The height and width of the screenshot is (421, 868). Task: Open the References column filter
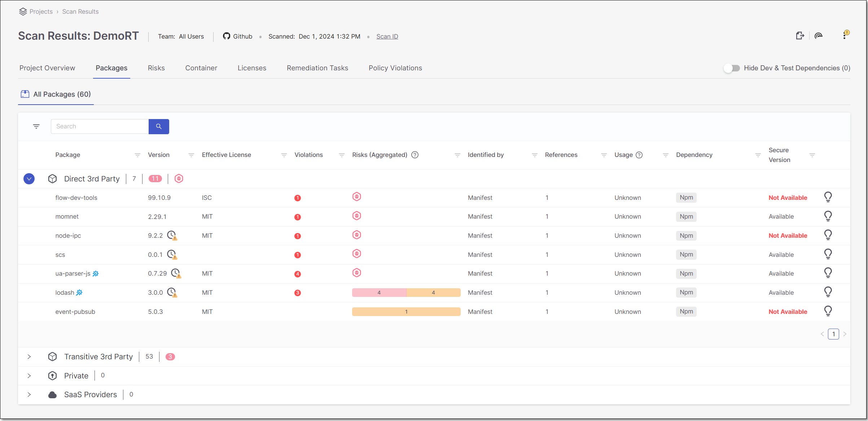(604, 155)
